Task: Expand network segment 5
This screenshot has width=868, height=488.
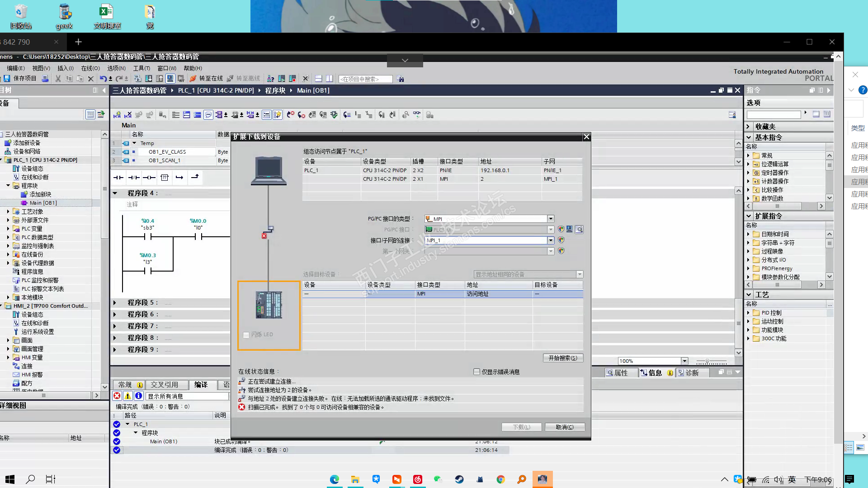Action: (115, 303)
